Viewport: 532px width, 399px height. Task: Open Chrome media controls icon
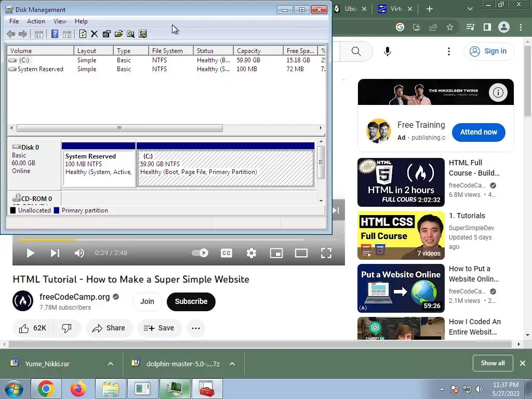point(470,27)
